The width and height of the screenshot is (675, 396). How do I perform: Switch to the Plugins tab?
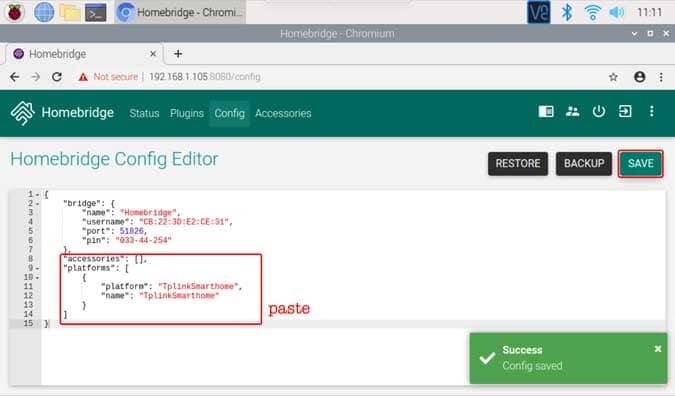(187, 113)
